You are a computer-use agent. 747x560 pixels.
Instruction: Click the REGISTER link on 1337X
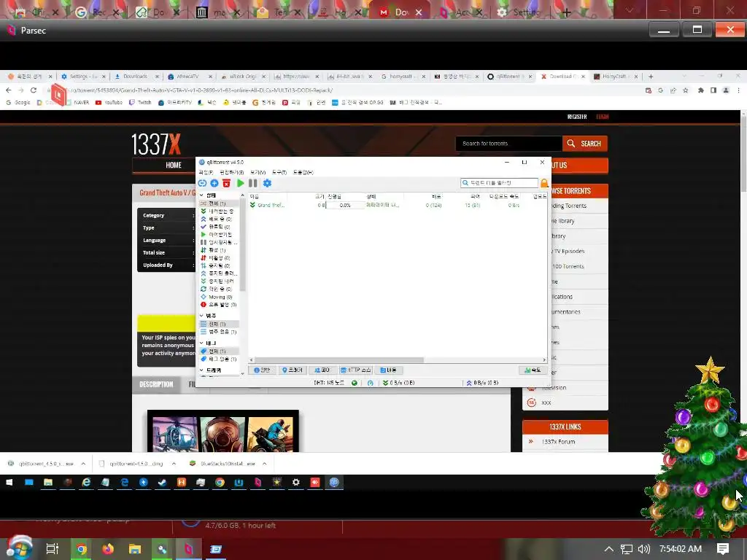577,117
